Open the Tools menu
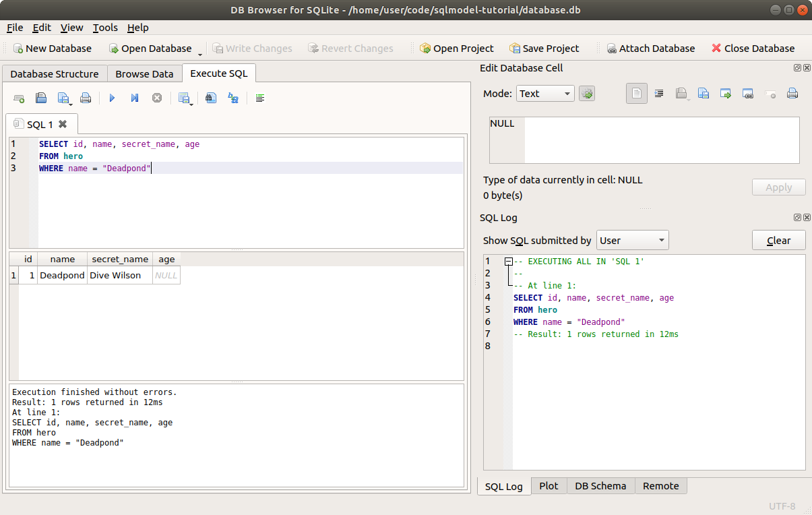Viewport: 812px width, 515px height. [104, 28]
